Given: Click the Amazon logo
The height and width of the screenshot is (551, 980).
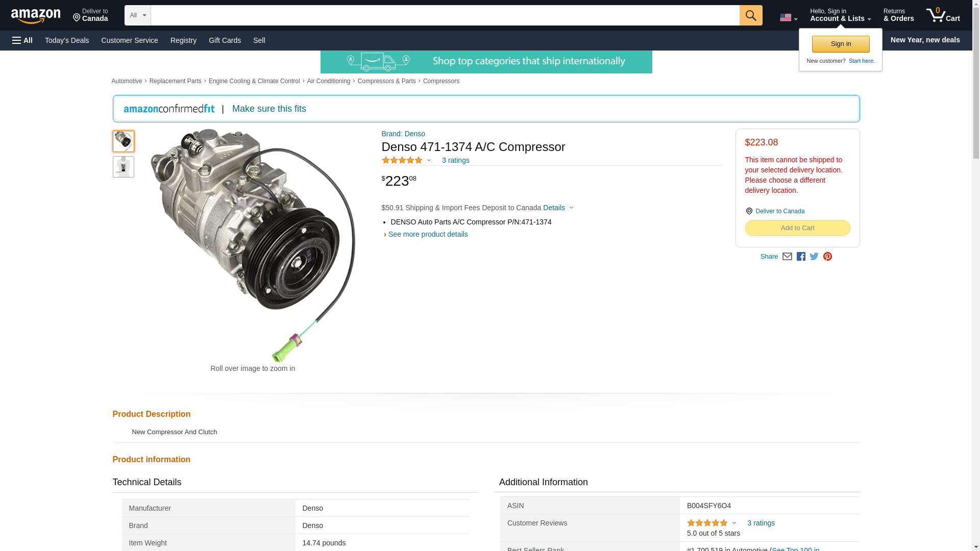Looking at the screenshot, I should click(36, 16).
